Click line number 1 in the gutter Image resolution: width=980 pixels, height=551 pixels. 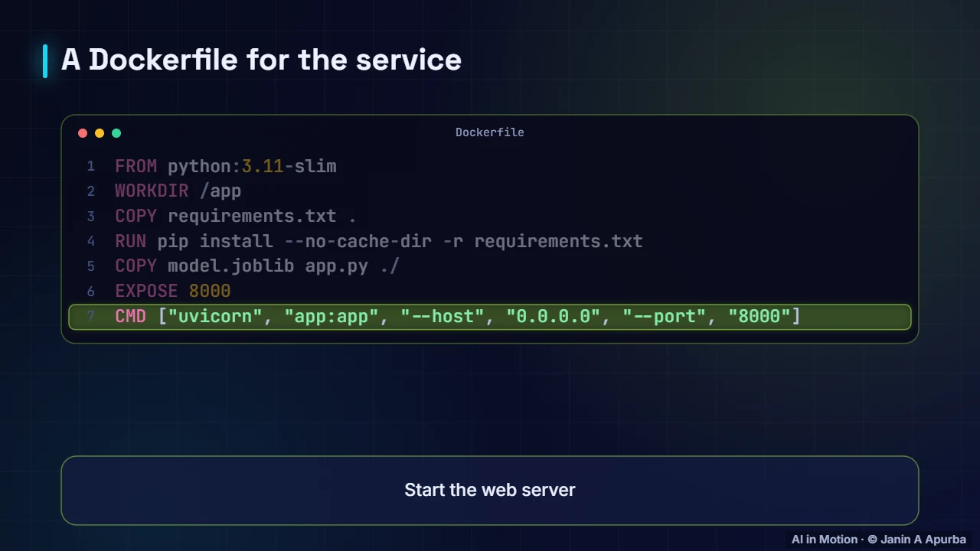coord(91,166)
